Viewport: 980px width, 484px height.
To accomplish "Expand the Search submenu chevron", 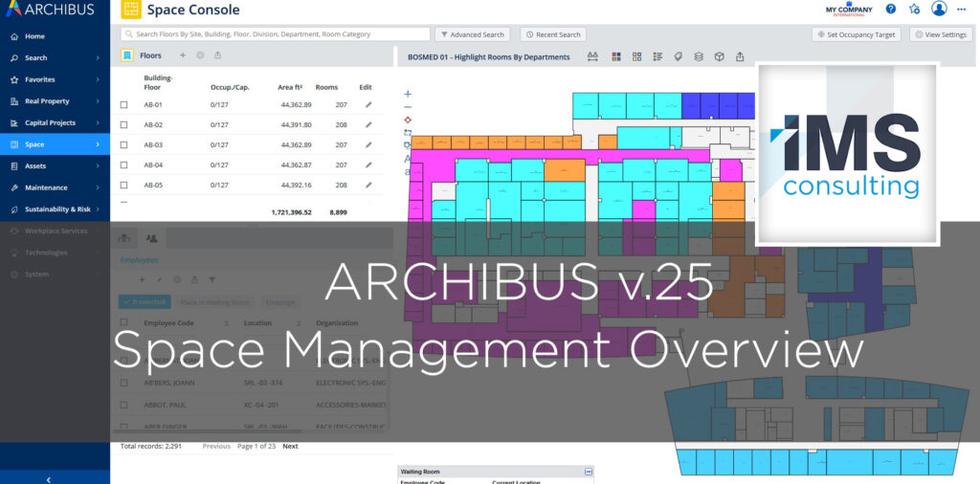I will pos(98,57).
